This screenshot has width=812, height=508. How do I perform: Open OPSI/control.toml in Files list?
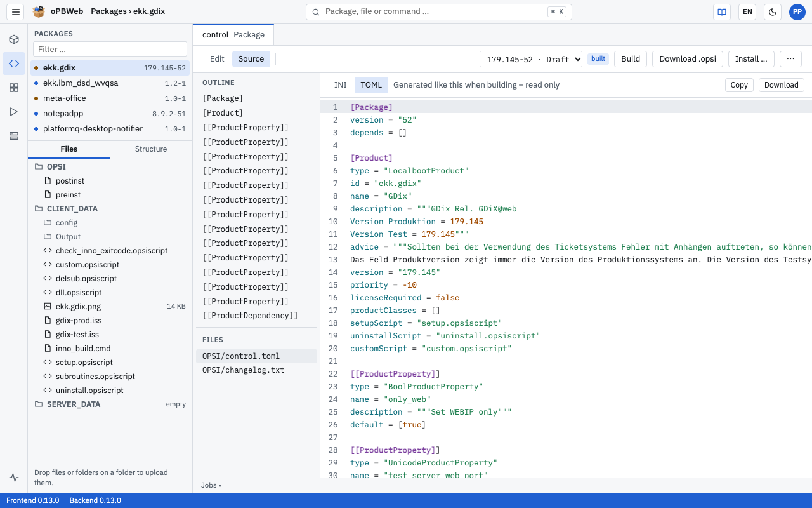click(x=256, y=356)
